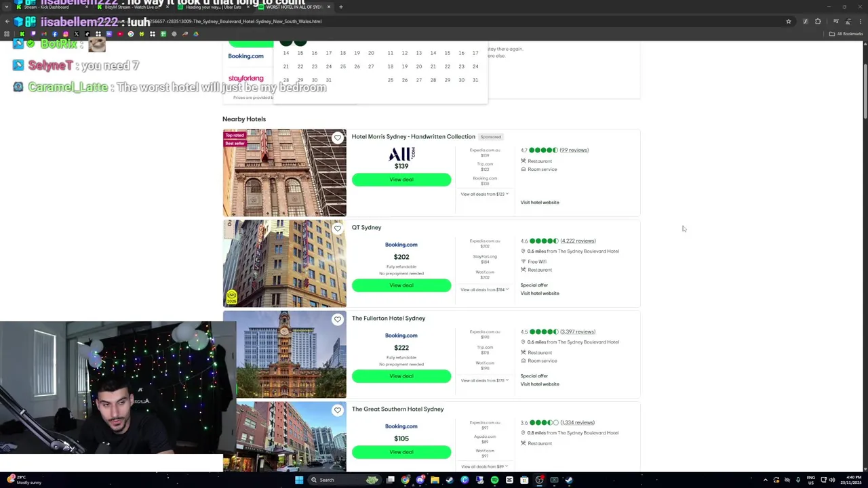Open the All Bookmarks folder
The height and width of the screenshot is (488, 868).
click(x=847, y=34)
